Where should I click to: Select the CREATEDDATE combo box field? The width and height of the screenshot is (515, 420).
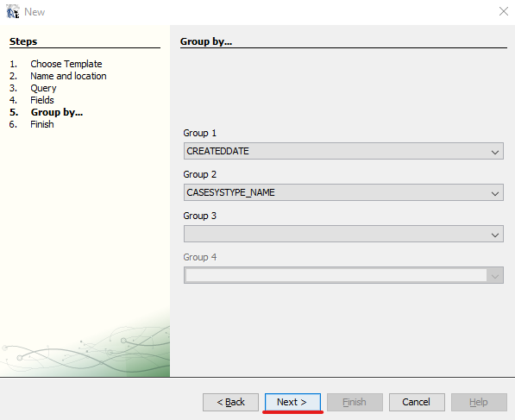tap(343, 151)
